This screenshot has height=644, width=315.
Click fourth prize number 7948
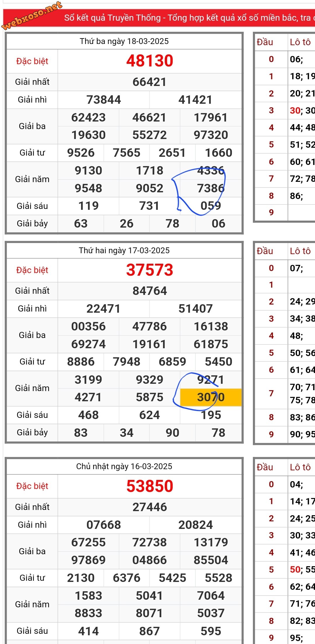click(127, 362)
